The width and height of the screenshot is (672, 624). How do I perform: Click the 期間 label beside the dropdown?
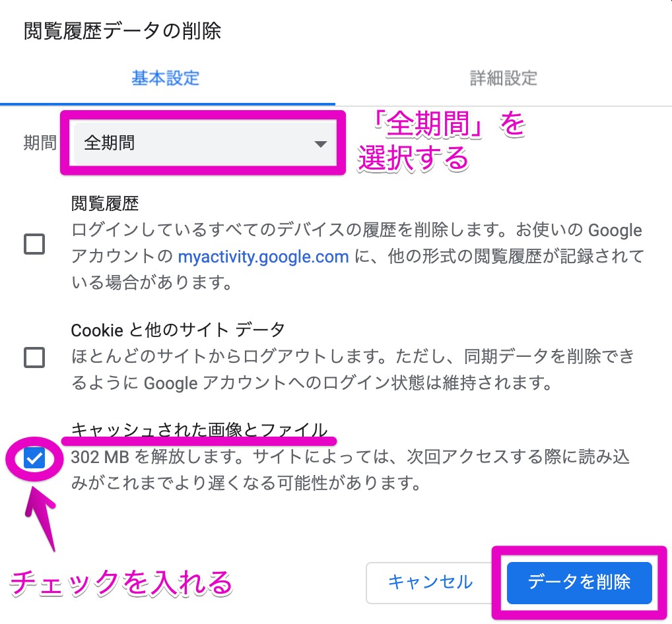tap(40, 143)
